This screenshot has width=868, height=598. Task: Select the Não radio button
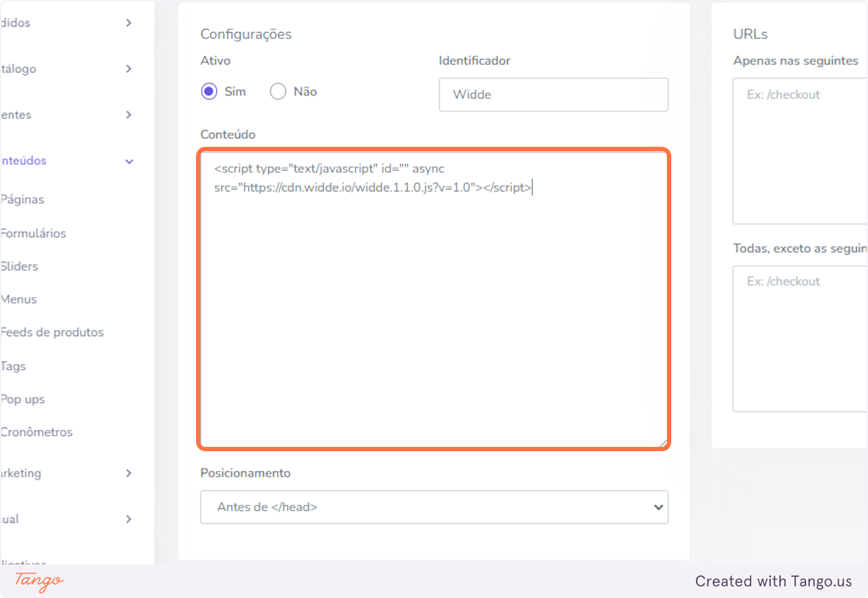[278, 92]
